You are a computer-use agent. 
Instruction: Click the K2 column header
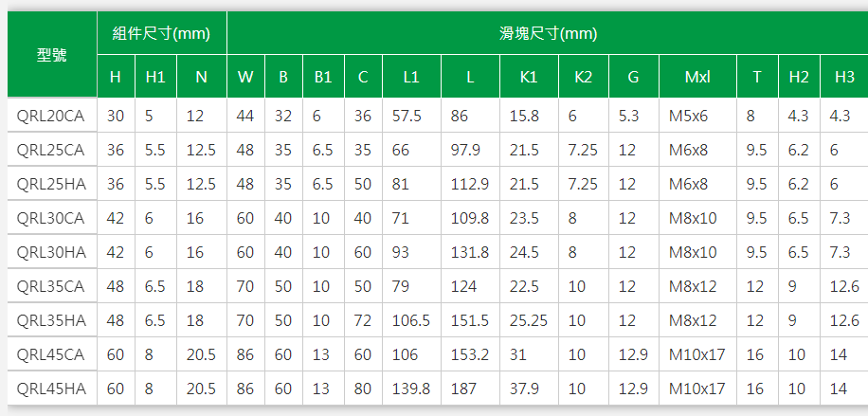click(584, 77)
